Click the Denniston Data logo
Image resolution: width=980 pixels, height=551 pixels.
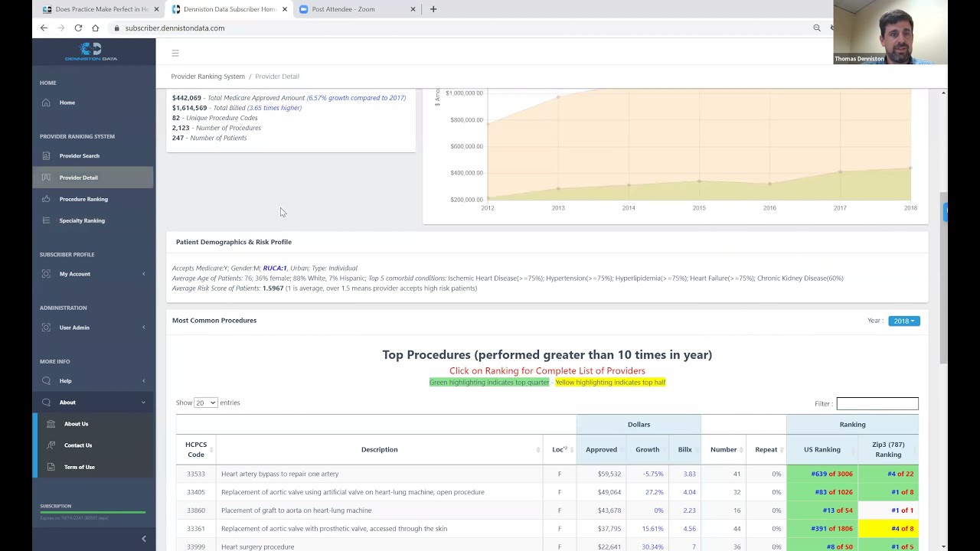click(x=91, y=51)
